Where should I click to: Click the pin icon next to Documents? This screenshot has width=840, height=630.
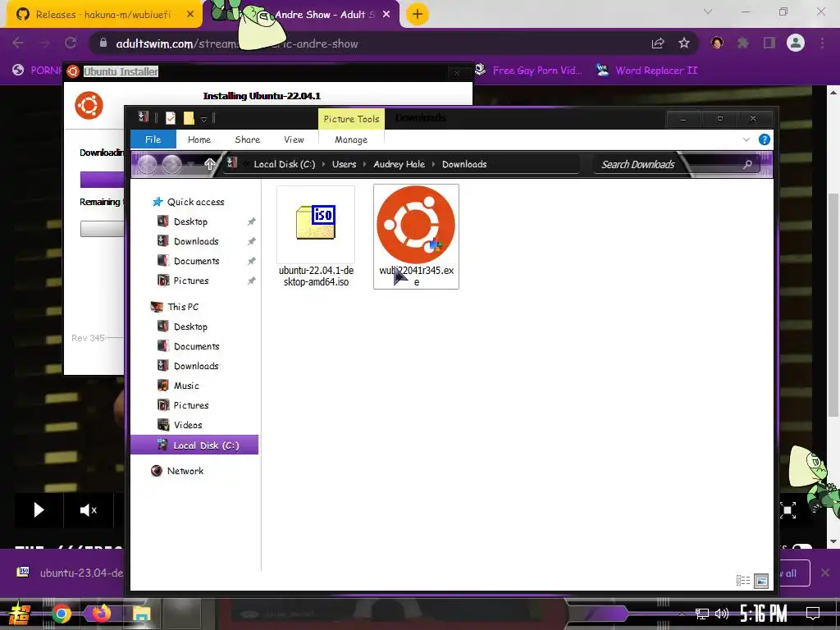pos(251,262)
